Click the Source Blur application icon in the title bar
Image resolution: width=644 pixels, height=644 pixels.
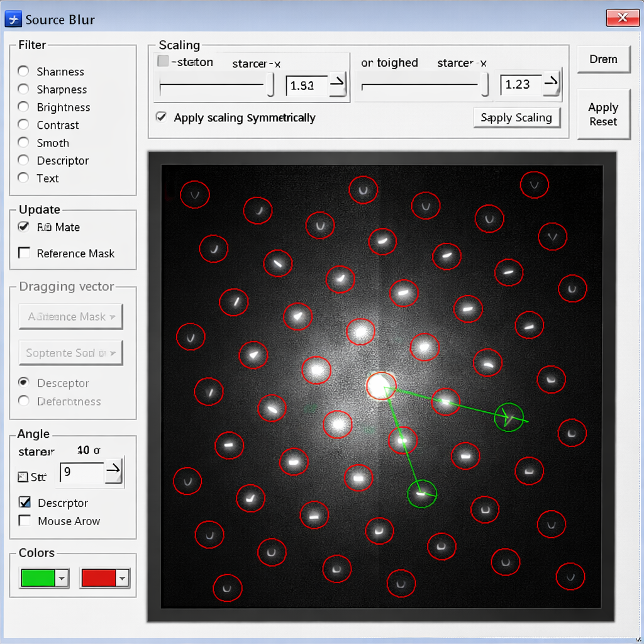pos(13,19)
